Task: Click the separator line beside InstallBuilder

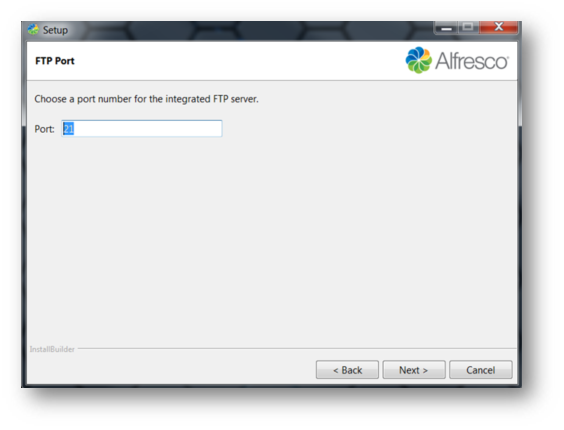Action: 297,348
